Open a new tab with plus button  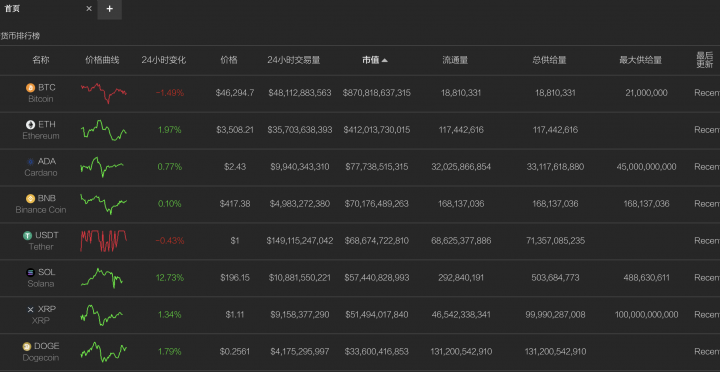pyautogui.click(x=109, y=9)
